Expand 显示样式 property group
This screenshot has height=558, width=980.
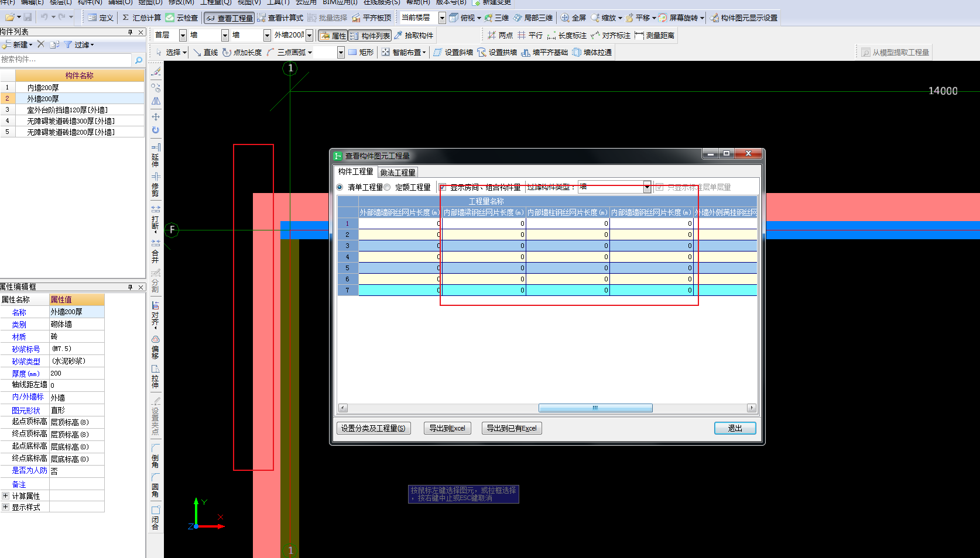tap(5, 507)
